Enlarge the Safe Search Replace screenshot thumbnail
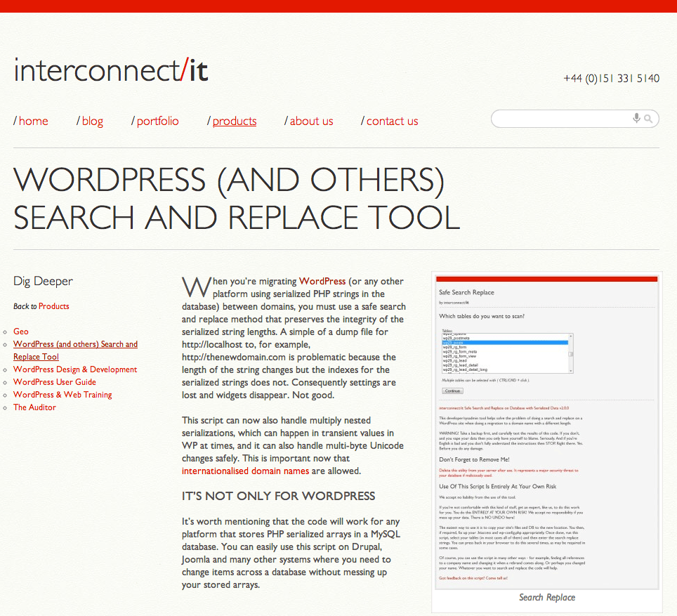Screen dimensions: 677x616 click(546, 432)
